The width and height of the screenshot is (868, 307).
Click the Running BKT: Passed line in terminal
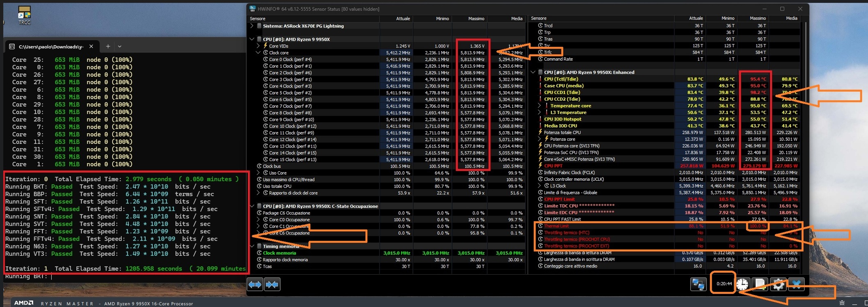108,186
